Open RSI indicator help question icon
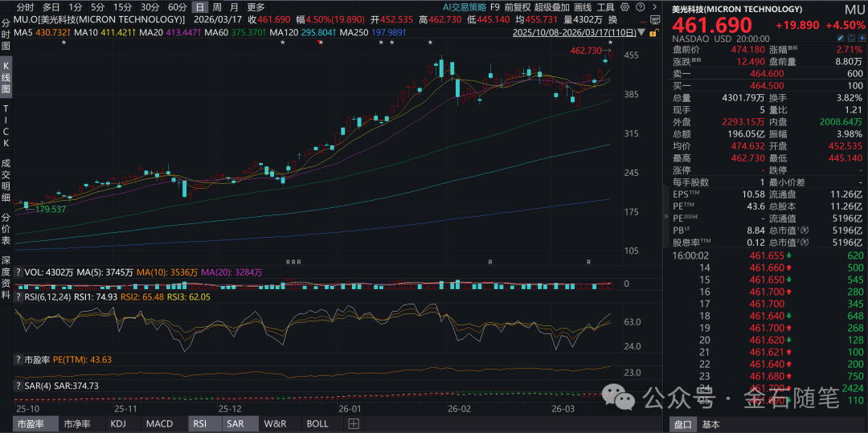 [x=18, y=297]
